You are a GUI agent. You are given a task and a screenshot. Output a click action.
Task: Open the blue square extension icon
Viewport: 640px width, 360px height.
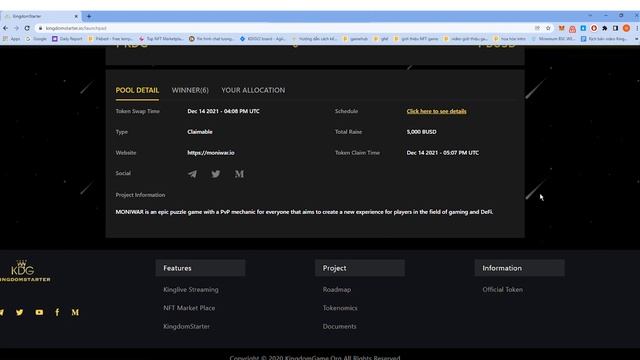[583, 28]
